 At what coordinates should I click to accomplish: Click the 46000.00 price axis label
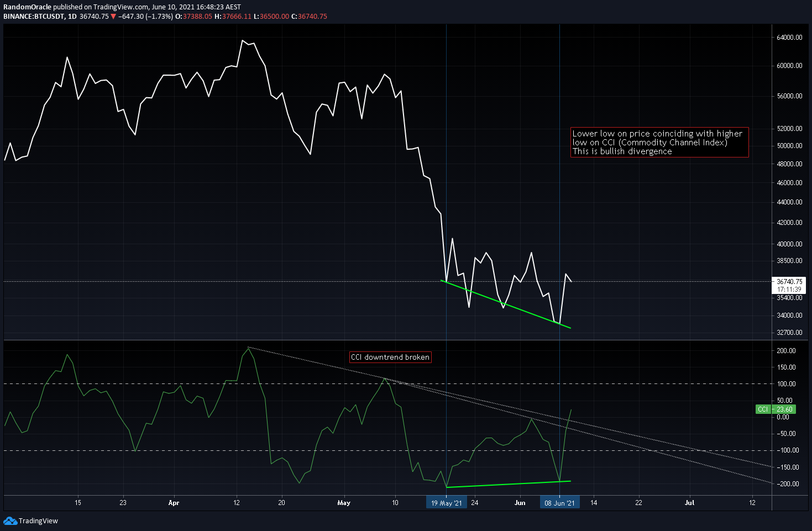pos(789,183)
